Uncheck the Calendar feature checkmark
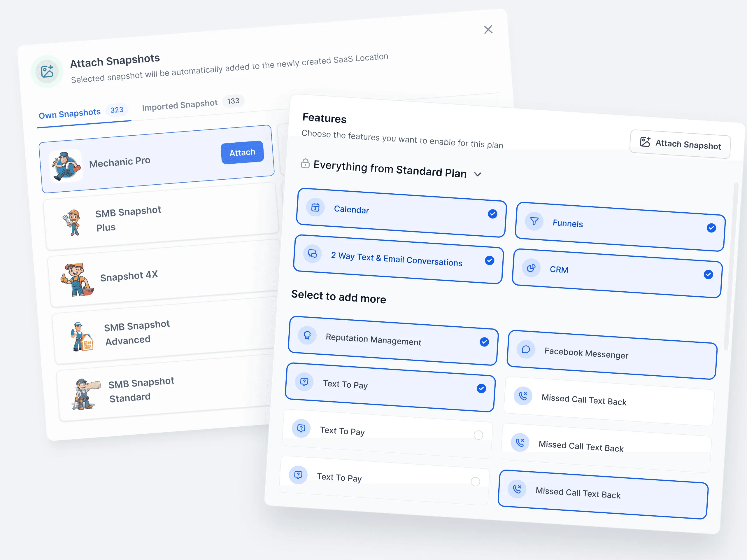 (492, 214)
